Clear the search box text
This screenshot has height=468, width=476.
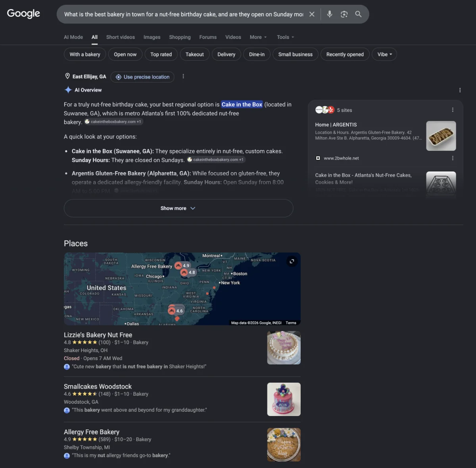click(x=312, y=14)
